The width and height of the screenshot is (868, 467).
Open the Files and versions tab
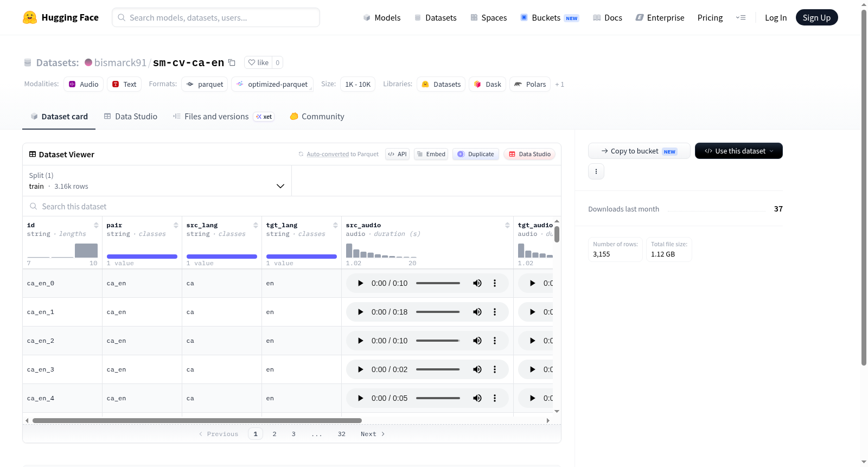pos(224,117)
